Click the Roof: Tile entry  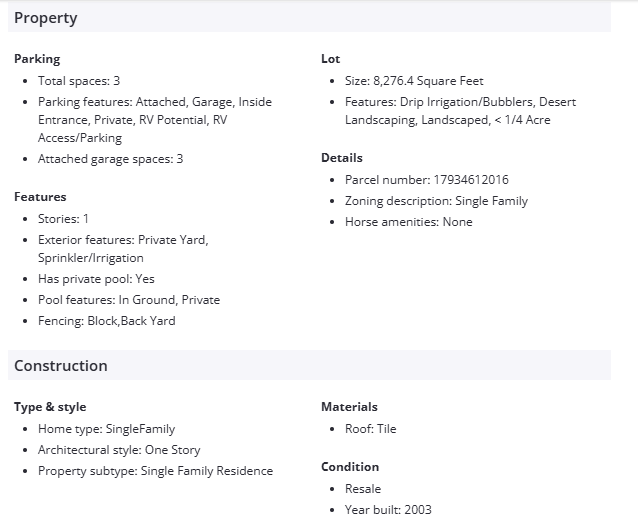(371, 429)
